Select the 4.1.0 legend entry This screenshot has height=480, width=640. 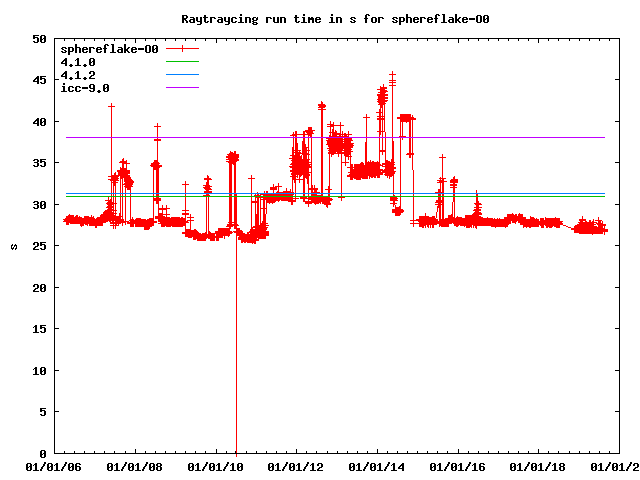[x=78, y=62]
